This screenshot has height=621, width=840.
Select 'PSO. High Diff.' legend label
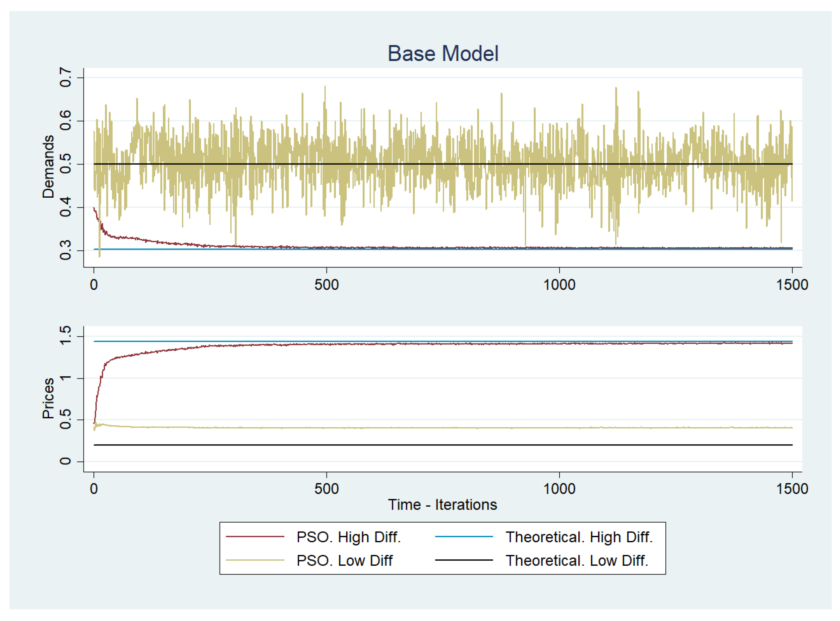[x=348, y=537]
